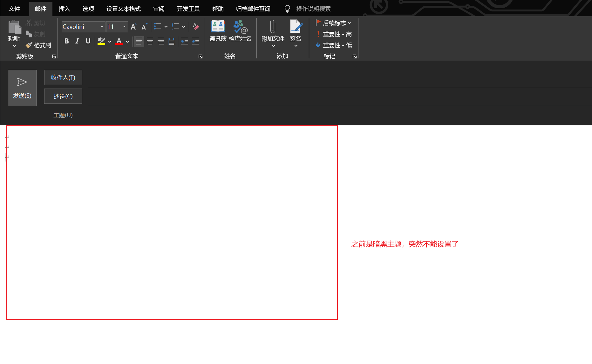Toggle bold formatting
The width and height of the screenshot is (592, 364).
pos(66,41)
